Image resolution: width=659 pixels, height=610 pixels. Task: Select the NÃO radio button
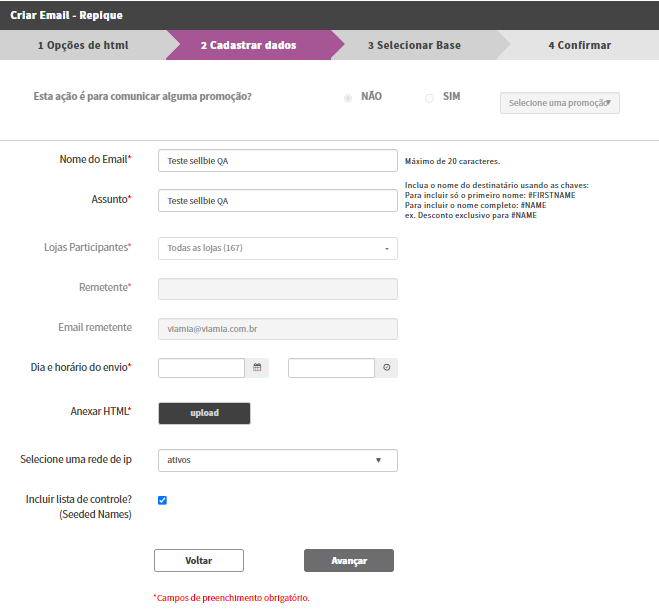click(348, 98)
